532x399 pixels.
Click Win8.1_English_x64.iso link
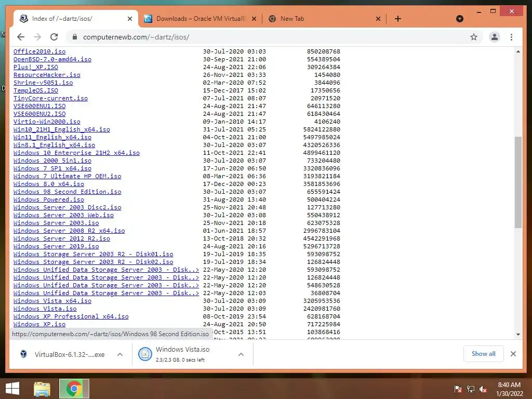click(x=54, y=145)
